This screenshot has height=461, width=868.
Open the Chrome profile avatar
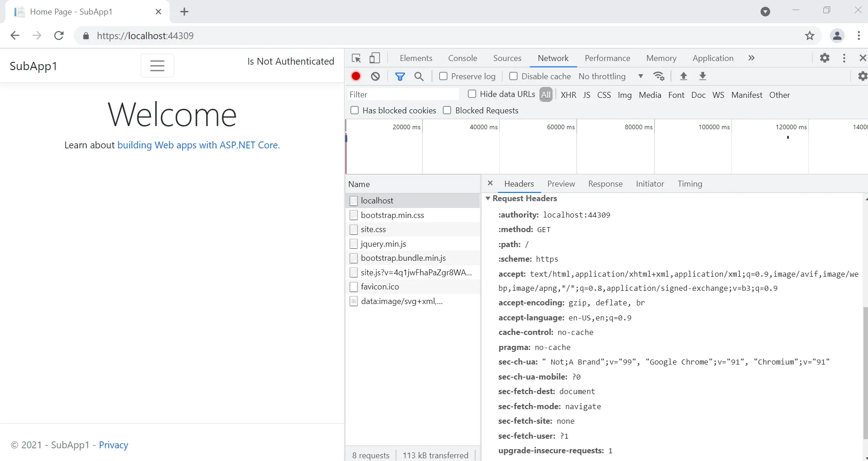tap(838, 35)
